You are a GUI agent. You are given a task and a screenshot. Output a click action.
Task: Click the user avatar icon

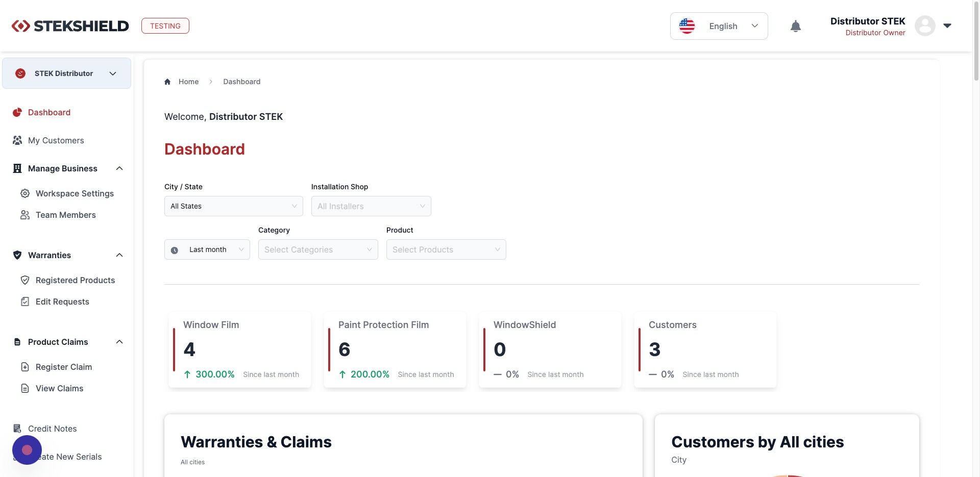click(925, 26)
